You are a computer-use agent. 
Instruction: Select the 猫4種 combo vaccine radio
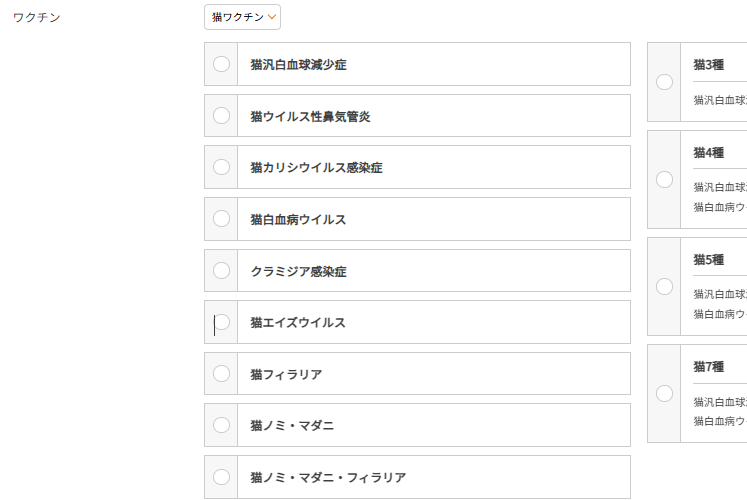664,179
